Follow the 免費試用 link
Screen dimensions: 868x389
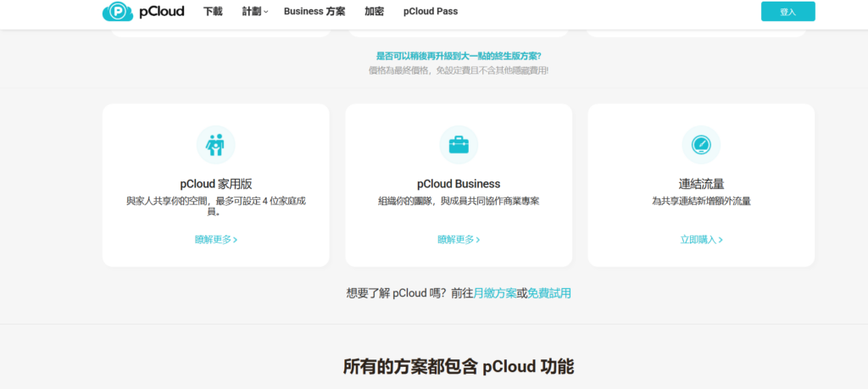click(548, 293)
